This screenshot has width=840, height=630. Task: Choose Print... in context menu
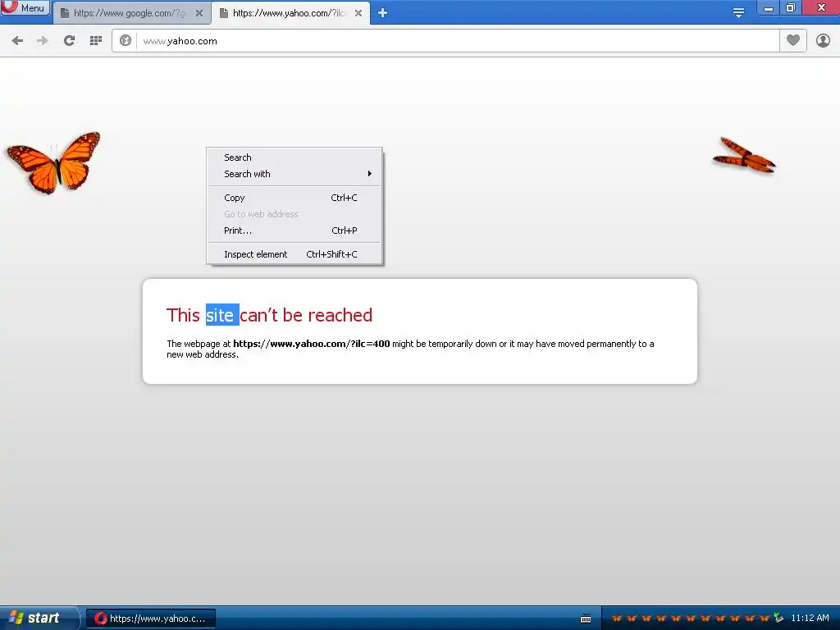(294, 231)
